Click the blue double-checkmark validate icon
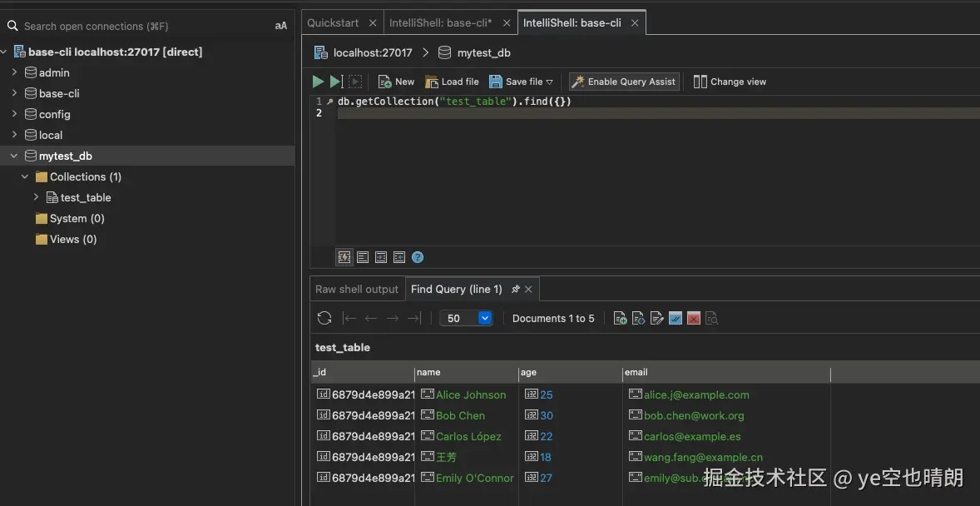Viewport: 980px width, 506px height. (x=675, y=319)
